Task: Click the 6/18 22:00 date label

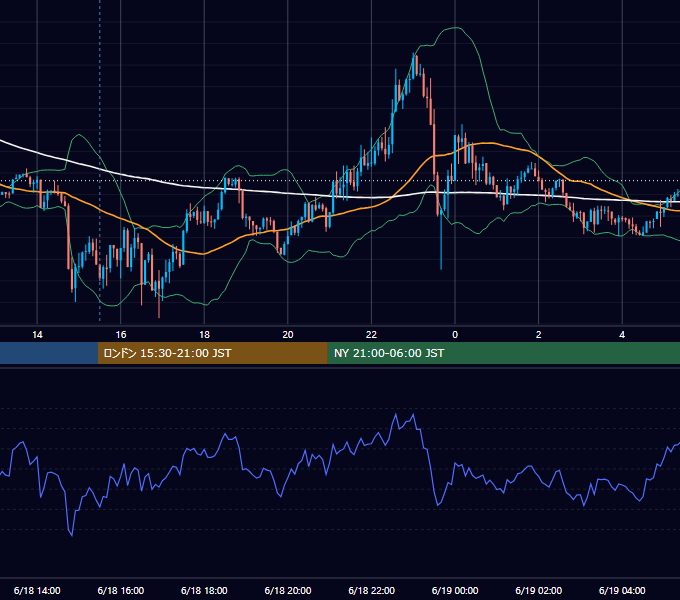Action: point(372,590)
